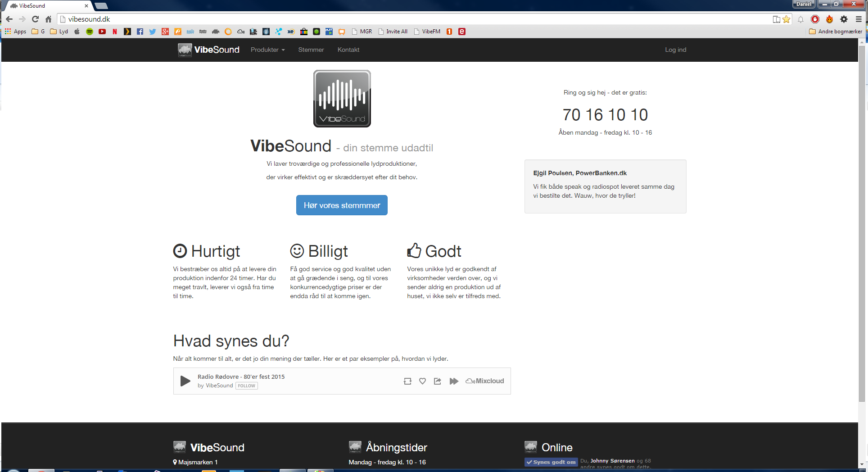Open the browser home page
Image resolution: width=868 pixels, height=472 pixels.
[48, 19]
